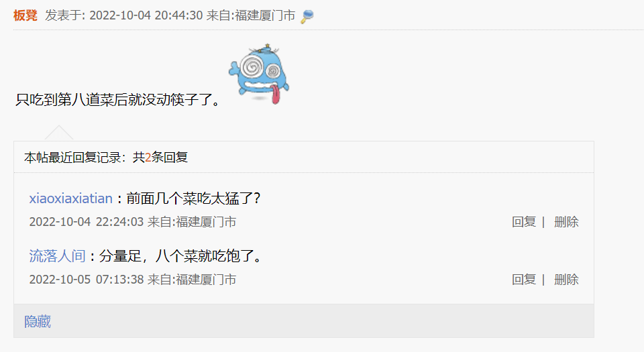
Task: Click the post time 2022-10-04 20:44:30
Action: [146, 15]
